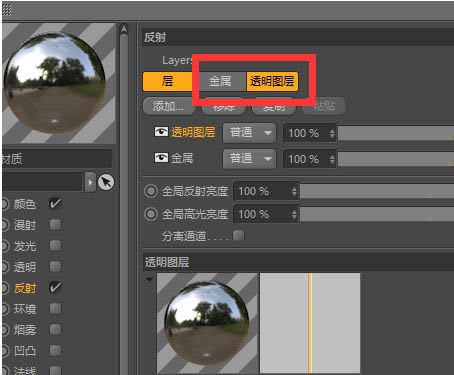Screen dimensions: 454x375
Task: Select the 发光 channel in the list
Action: [24, 246]
